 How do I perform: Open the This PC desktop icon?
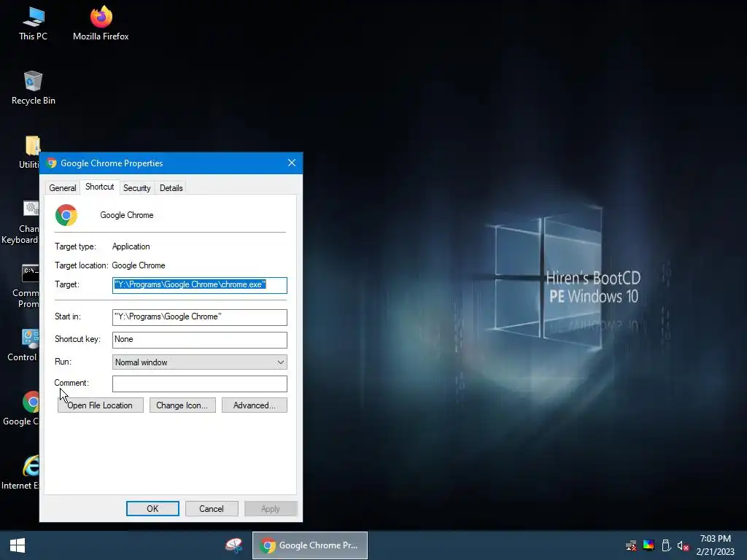coord(33,24)
